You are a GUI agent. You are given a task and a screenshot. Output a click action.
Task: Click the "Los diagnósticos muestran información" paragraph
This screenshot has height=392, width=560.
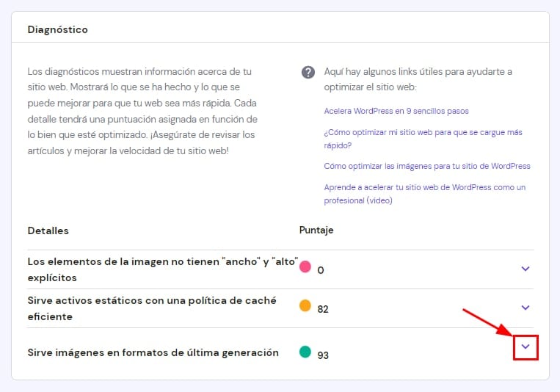point(142,111)
